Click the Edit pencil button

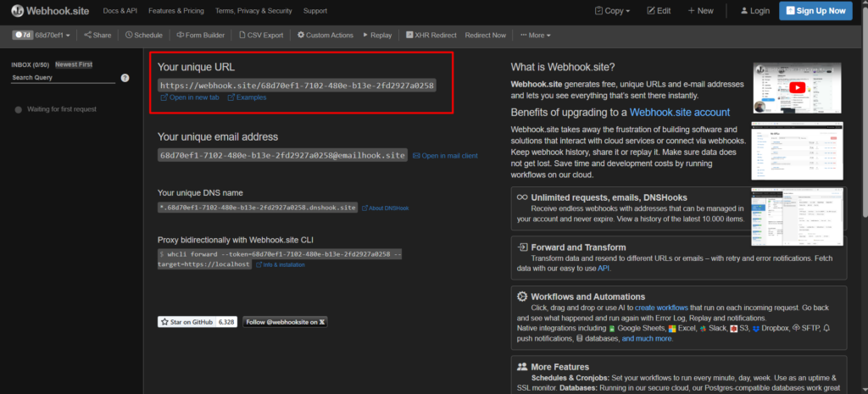(x=659, y=11)
